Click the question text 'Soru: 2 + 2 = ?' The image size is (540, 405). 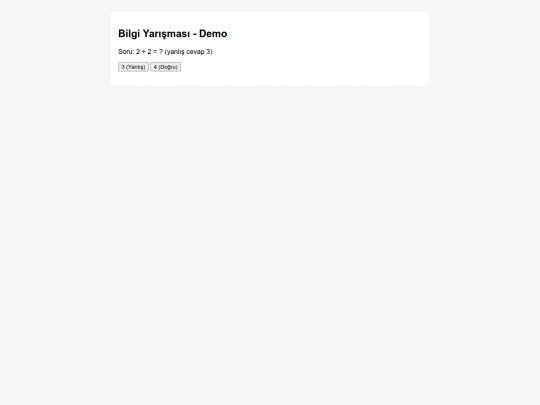[141, 52]
